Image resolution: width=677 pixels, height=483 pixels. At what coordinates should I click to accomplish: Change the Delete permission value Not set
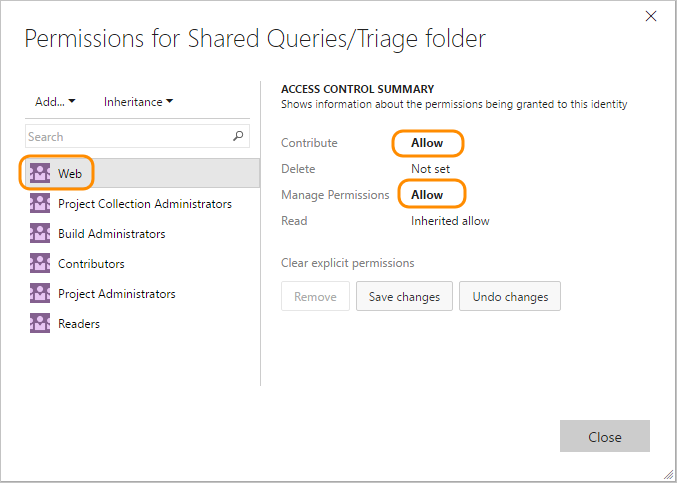click(430, 169)
